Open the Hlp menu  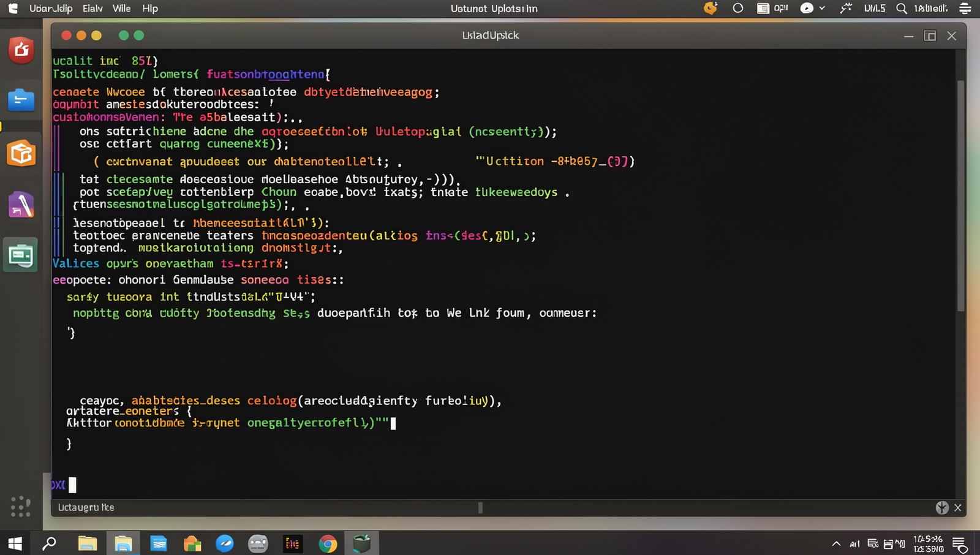[150, 9]
